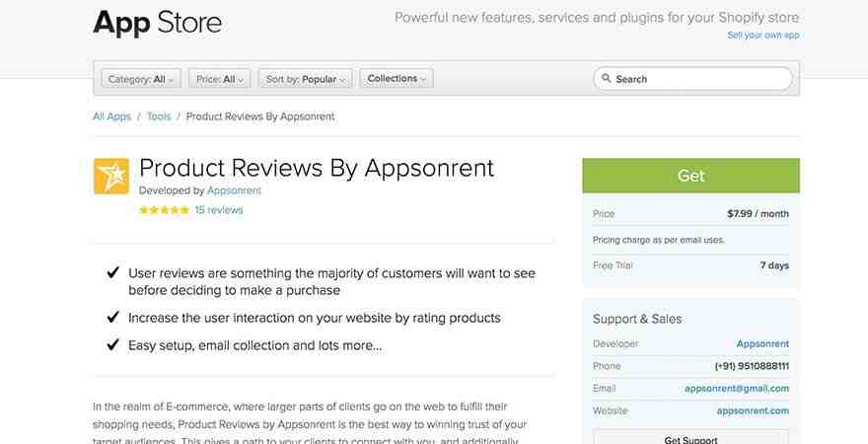The image size is (868, 444).
Task: Click the magnifier icon in the search box
Action: [607, 79]
